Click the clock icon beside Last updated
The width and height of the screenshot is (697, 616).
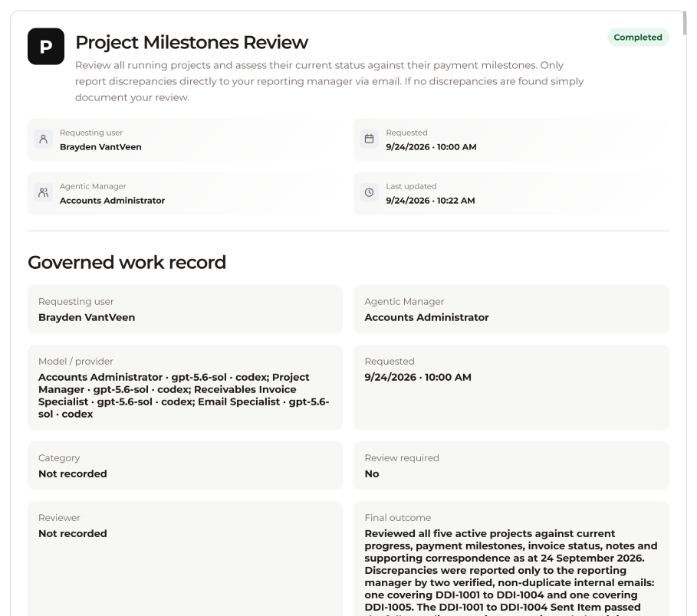(369, 193)
